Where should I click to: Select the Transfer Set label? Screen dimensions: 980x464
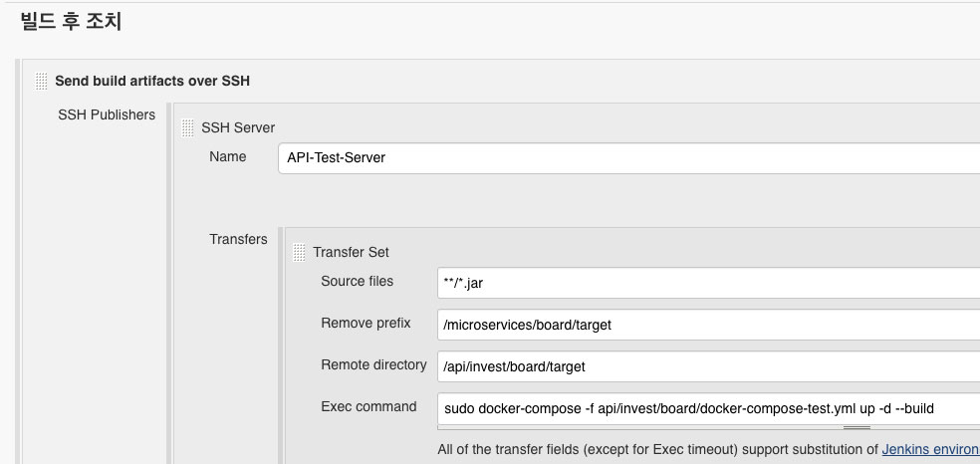(351, 252)
